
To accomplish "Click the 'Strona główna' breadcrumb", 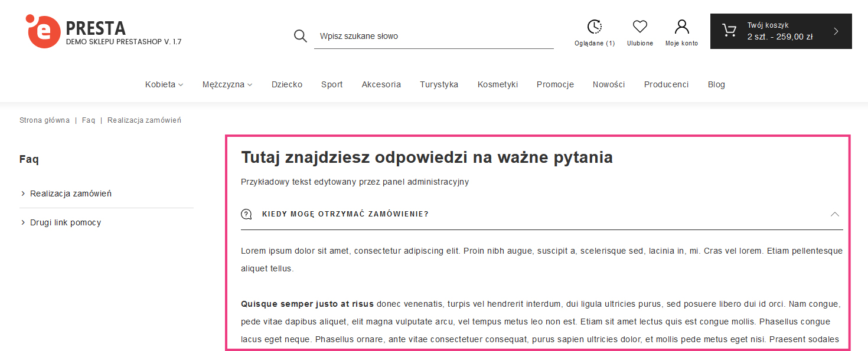I will click(44, 120).
